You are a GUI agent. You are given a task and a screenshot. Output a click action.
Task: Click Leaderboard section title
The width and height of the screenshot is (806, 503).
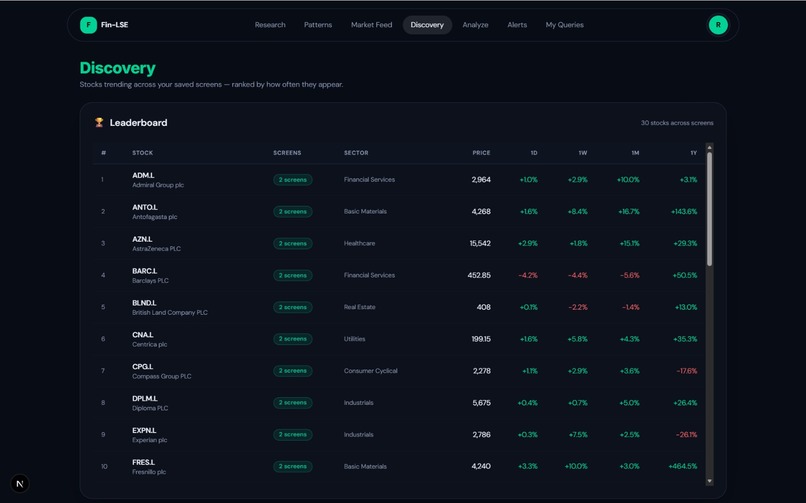[138, 123]
